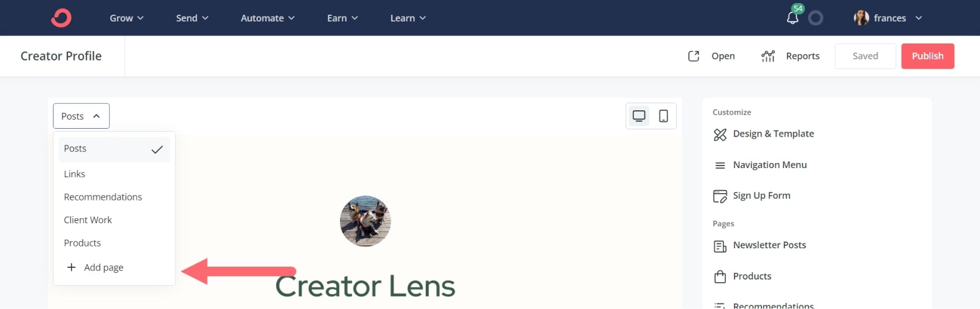Open the frances account dropdown
The width and height of the screenshot is (980, 309).
888,18
